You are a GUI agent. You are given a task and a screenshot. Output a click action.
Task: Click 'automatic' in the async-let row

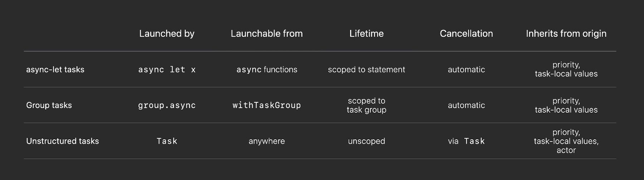click(466, 70)
